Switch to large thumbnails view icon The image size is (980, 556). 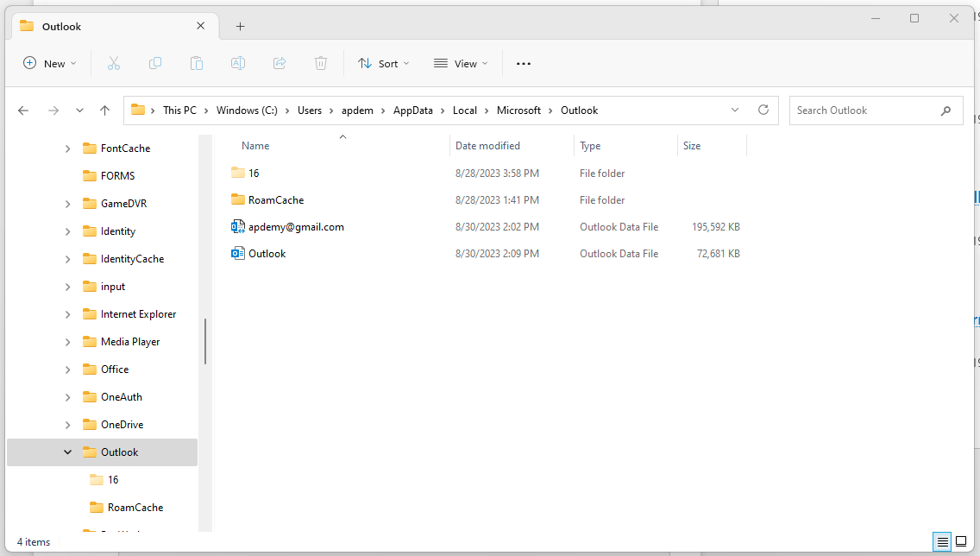[962, 541]
